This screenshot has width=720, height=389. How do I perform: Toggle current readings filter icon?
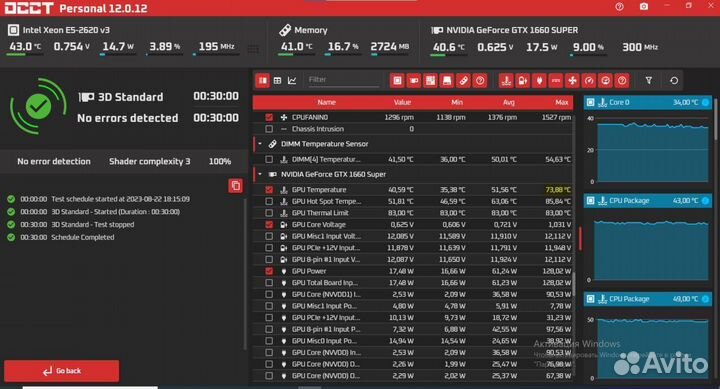pyautogui.click(x=556, y=80)
